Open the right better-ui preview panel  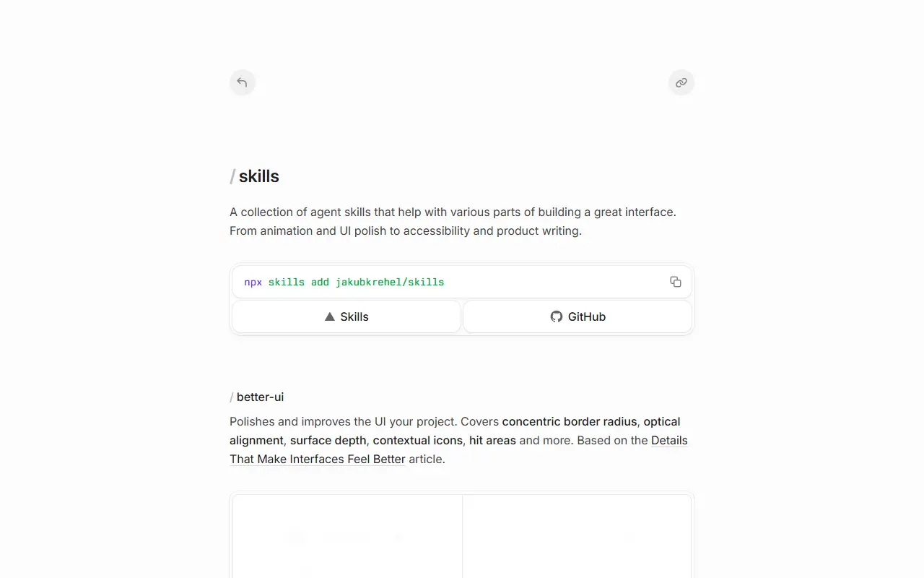pyautogui.click(x=577, y=536)
